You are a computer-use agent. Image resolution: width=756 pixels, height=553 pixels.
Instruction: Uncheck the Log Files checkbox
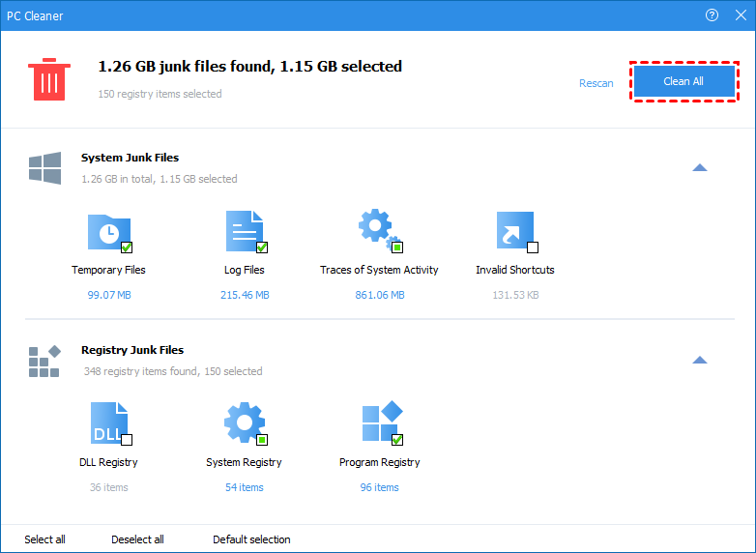(262, 247)
